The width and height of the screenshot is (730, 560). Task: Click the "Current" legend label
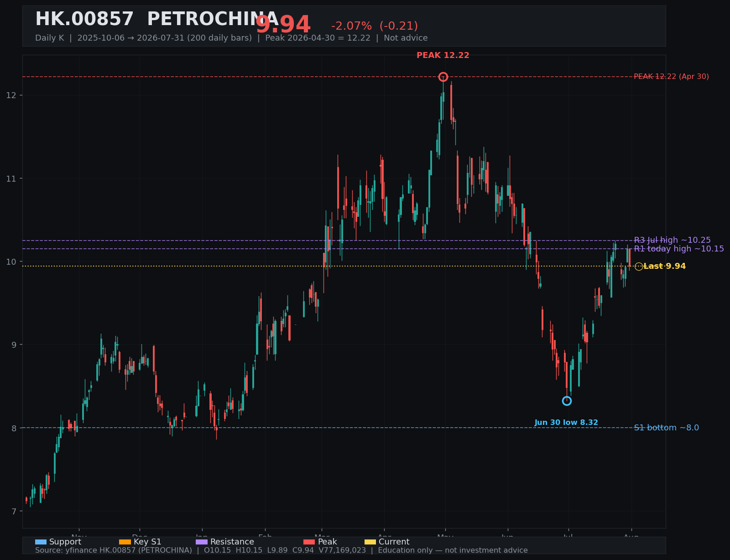(394, 542)
